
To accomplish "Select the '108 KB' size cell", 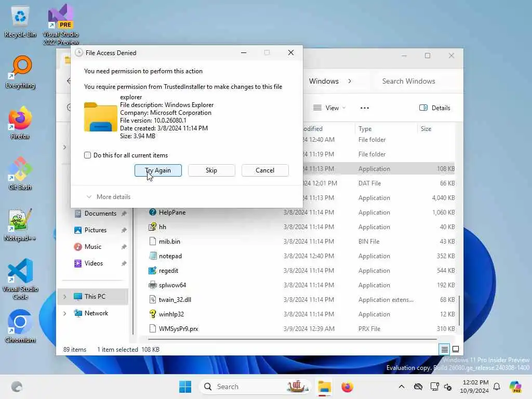I will pos(446,169).
